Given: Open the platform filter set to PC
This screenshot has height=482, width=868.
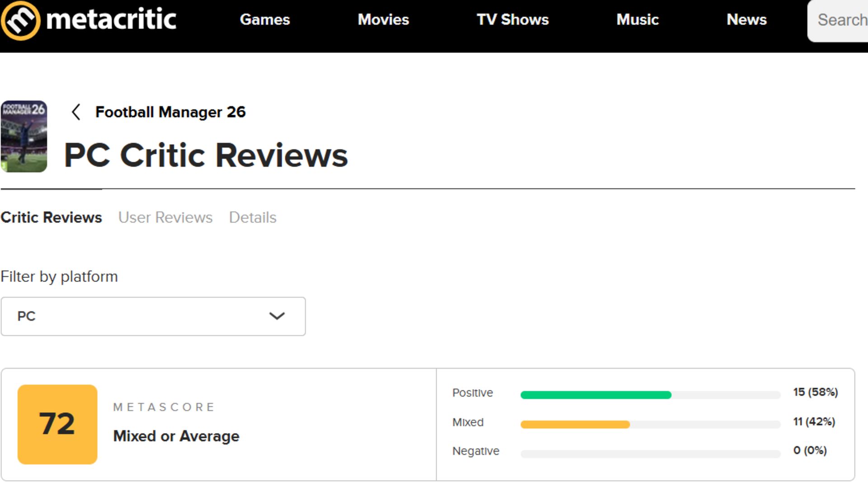Looking at the screenshot, I should [154, 316].
